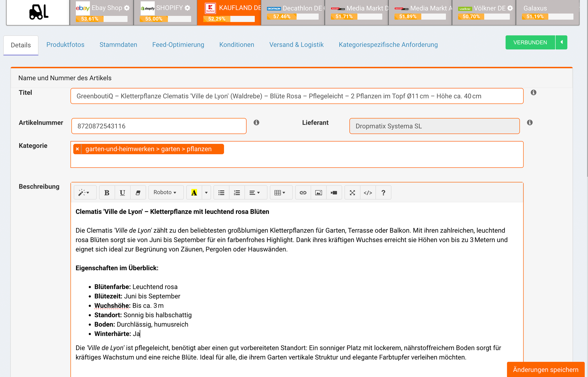The width and height of the screenshot is (588, 377).
Task: Click the info icon next to Artikelnummer
Action: click(256, 122)
